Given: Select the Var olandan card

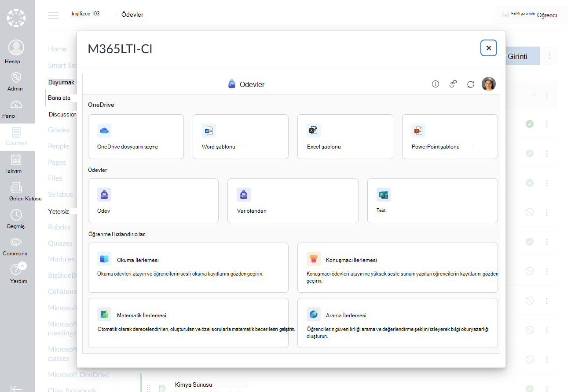Looking at the screenshot, I should [x=293, y=201].
